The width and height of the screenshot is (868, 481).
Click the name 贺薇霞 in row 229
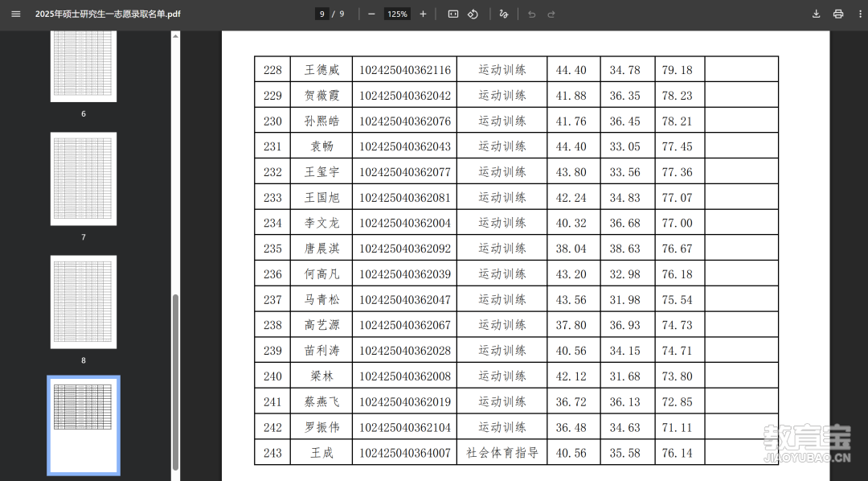pos(321,95)
